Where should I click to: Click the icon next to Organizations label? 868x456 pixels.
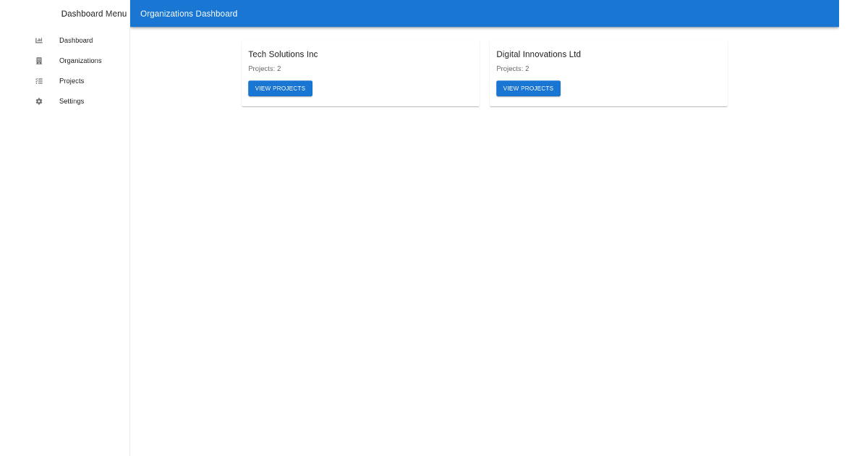click(x=38, y=61)
